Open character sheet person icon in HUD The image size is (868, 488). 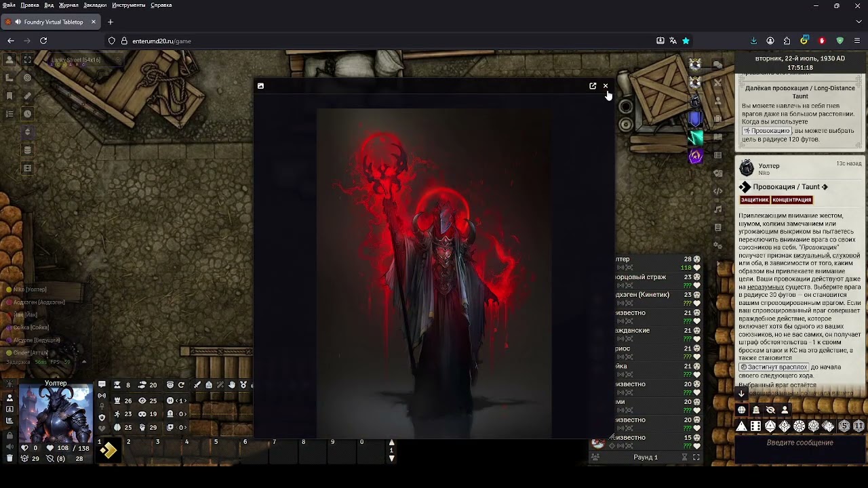coord(9,397)
